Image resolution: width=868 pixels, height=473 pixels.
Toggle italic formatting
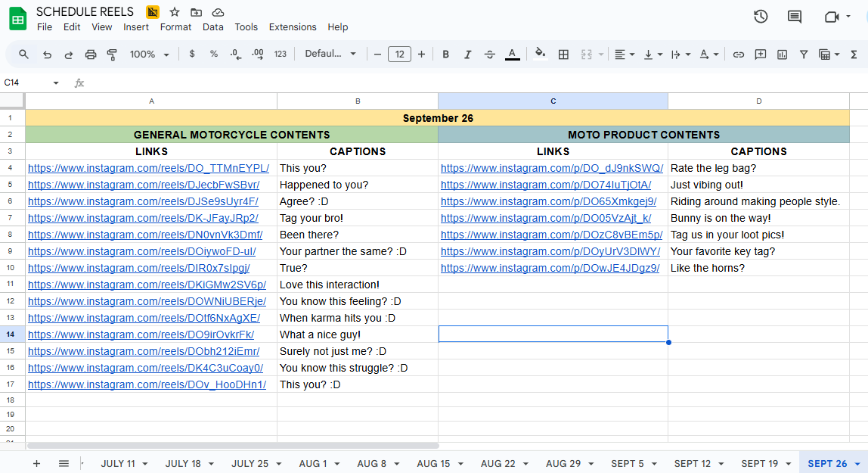(x=467, y=54)
